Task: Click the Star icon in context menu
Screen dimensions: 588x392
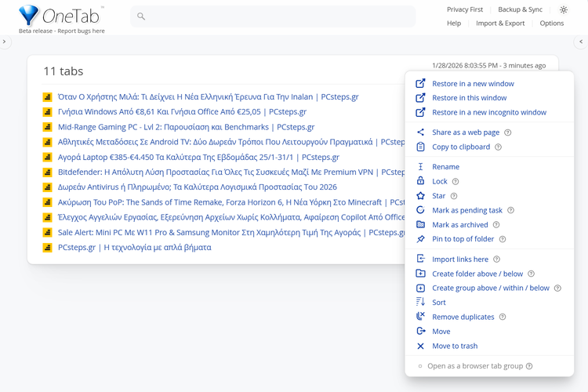Action: point(421,196)
